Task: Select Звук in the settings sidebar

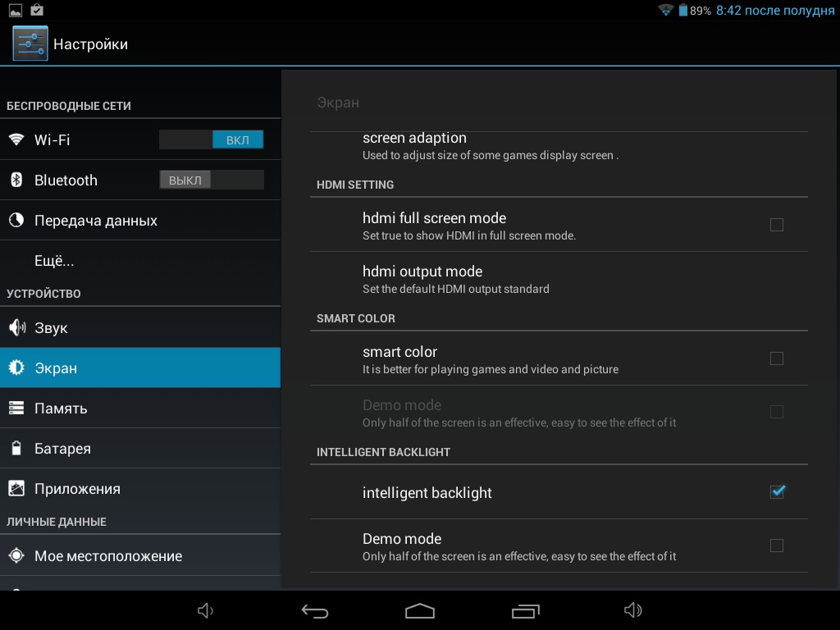Action: pos(51,328)
